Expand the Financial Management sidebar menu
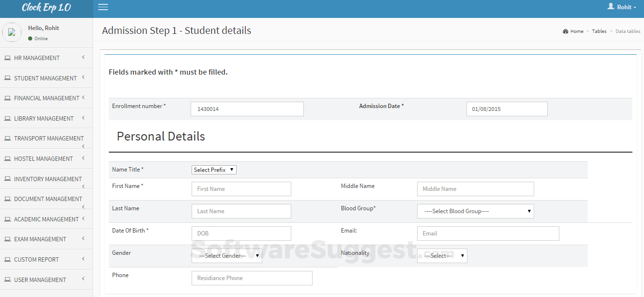644x297 pixels. point(46,98)
